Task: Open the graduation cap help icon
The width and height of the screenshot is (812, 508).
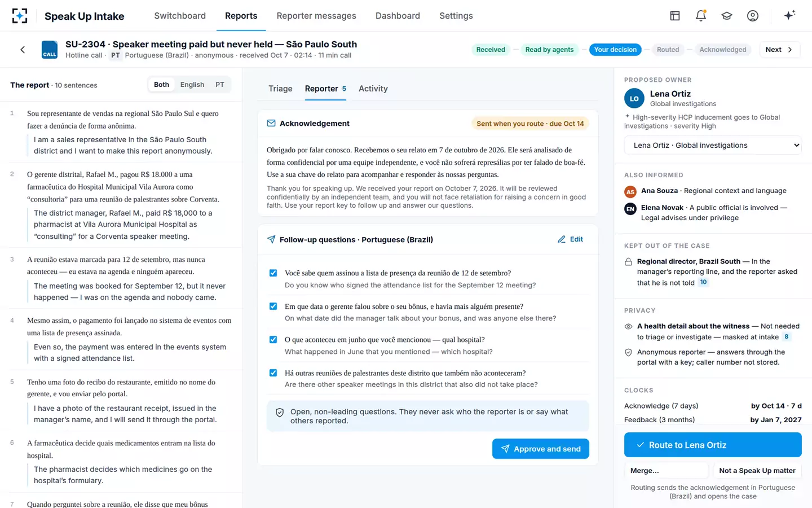Action: coord(727,16)
